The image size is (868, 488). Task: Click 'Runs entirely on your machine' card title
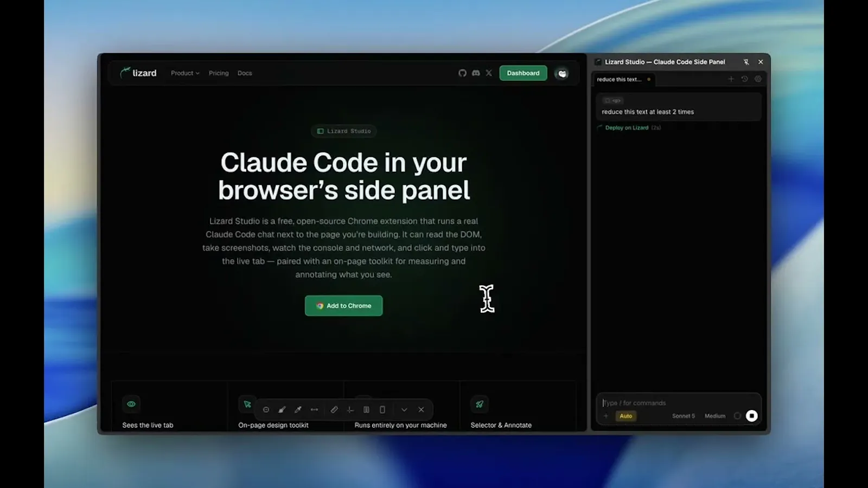tap(400, 425)
